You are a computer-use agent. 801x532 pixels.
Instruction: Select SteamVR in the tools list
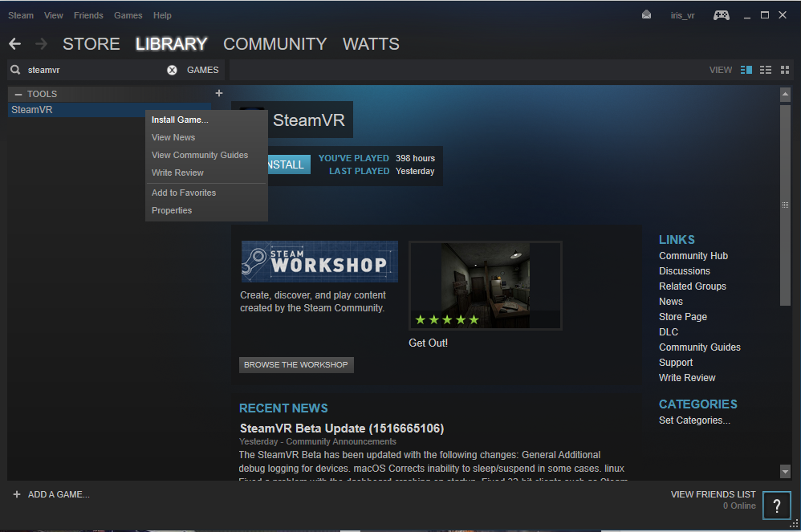[x=109, y=110]
